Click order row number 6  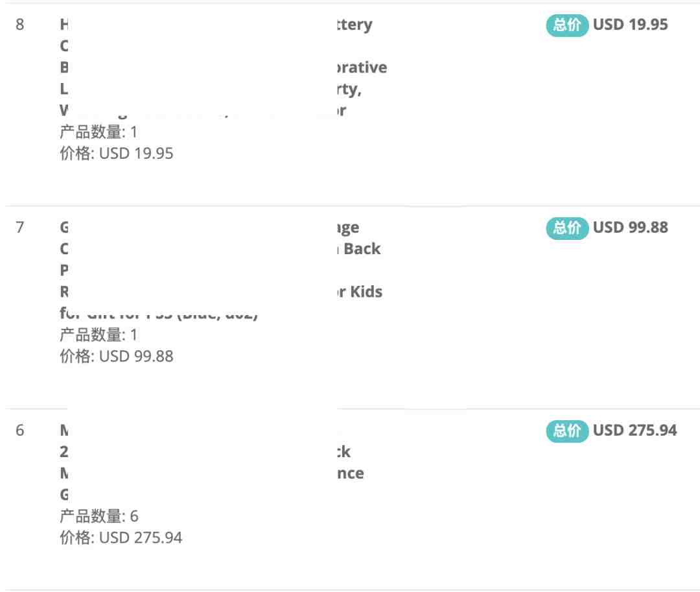[19, 431]
